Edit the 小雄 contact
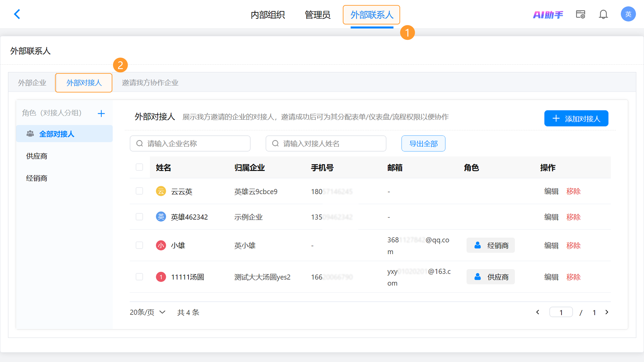The image size is (644, 362). (551, 245)
